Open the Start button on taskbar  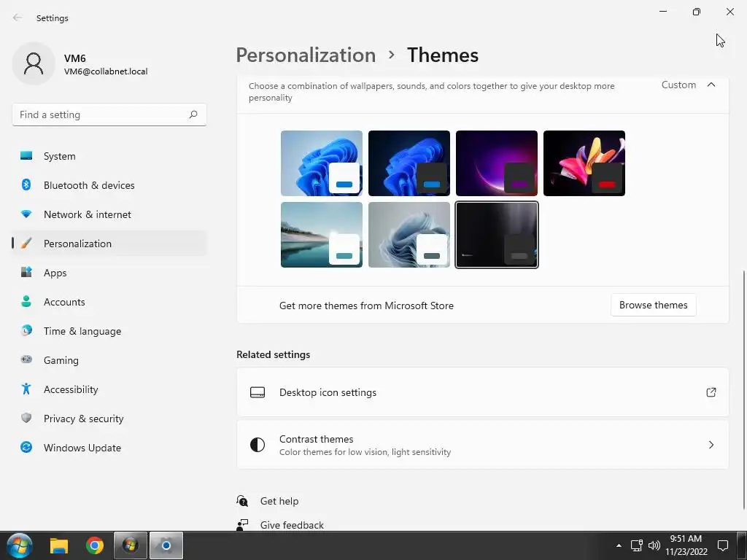[x=20, y=545]
